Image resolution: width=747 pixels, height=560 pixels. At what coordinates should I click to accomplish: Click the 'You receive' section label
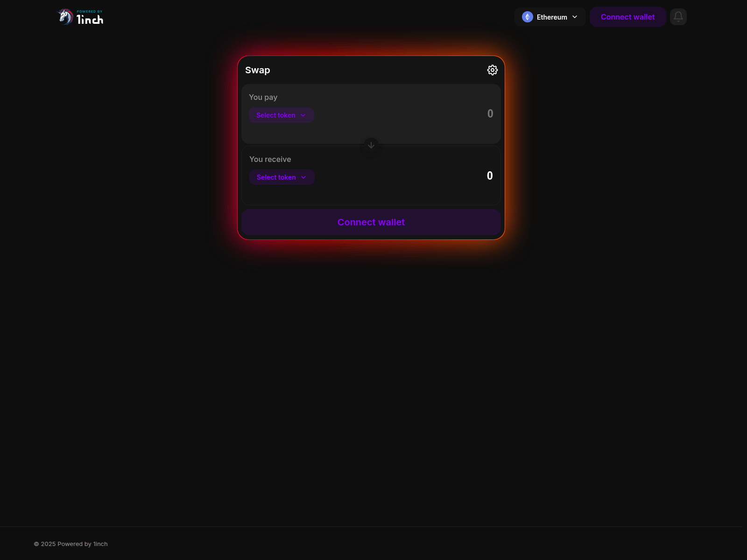[270, 159]
